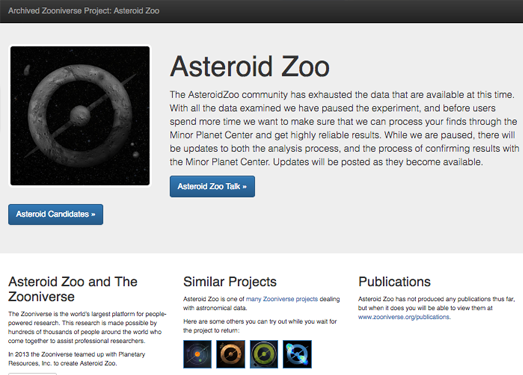Follow the many Zooniverse projects link
This screenshot has height=375, width=523.
click(x=282, y=299)
